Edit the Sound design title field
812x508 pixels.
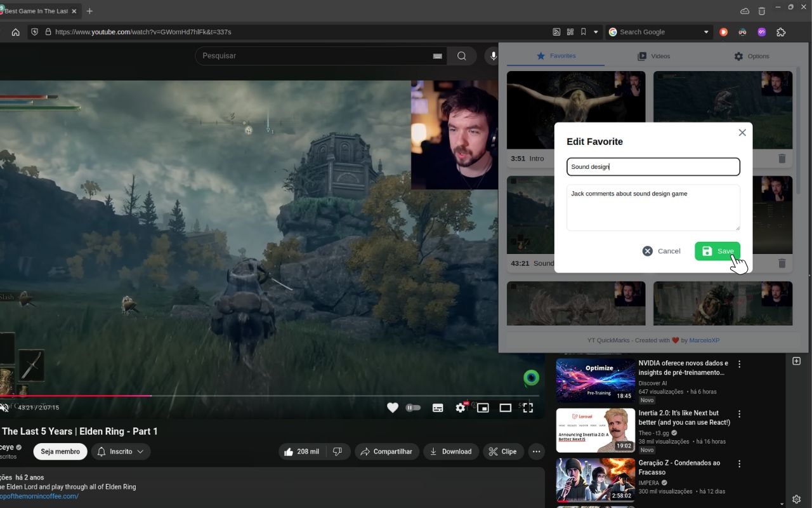click(x=653, y=166)
